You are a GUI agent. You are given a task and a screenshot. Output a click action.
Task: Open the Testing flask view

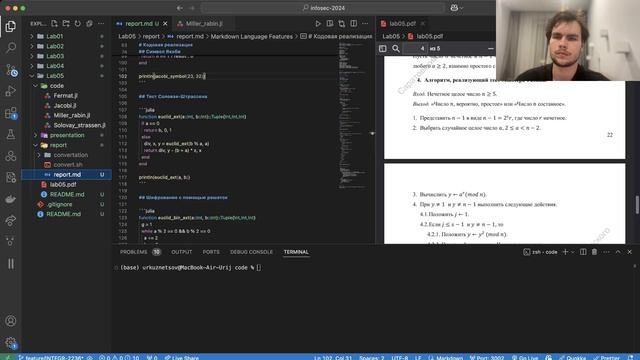tap(11, 134)
